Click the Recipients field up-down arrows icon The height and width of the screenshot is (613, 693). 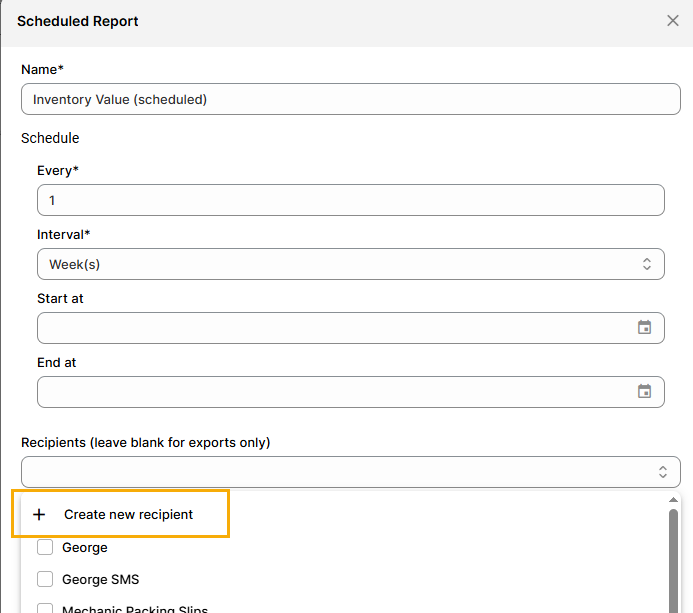coord(662,472)
